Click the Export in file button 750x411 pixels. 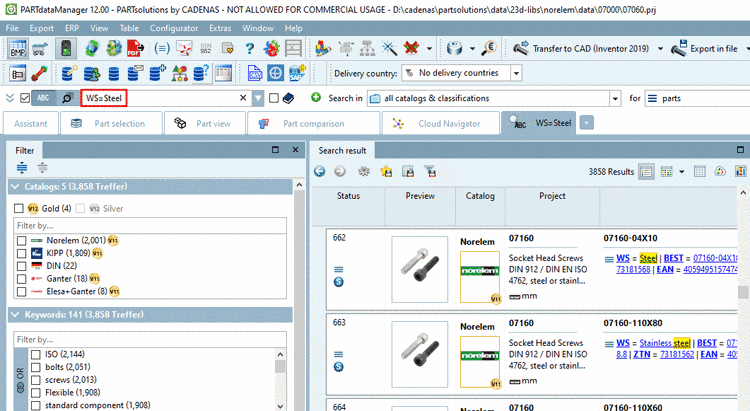pos(705,48)
